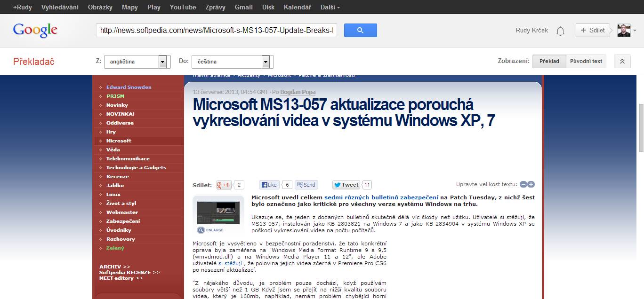Open the Linux sidebar category
This screenshot has height=299, width=644.
click(113, 194)
